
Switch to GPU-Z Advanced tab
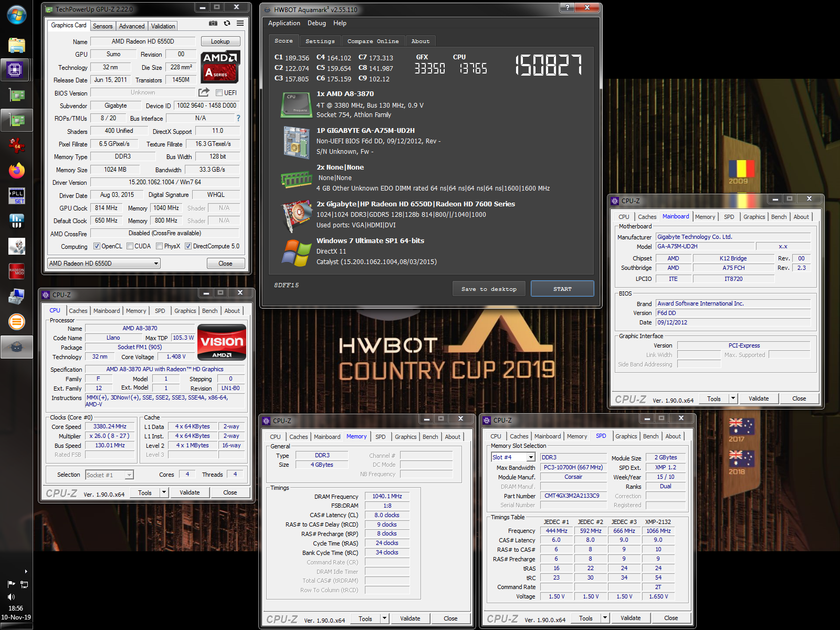[131, 26]
